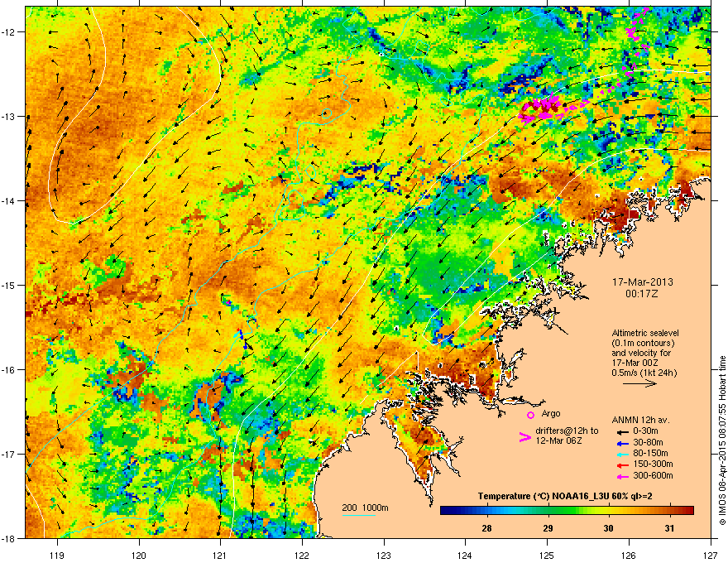Click the 122 longitude axis label
This screenshot has width=728, height=563.
pyautogui.click(x=302, y=555)
